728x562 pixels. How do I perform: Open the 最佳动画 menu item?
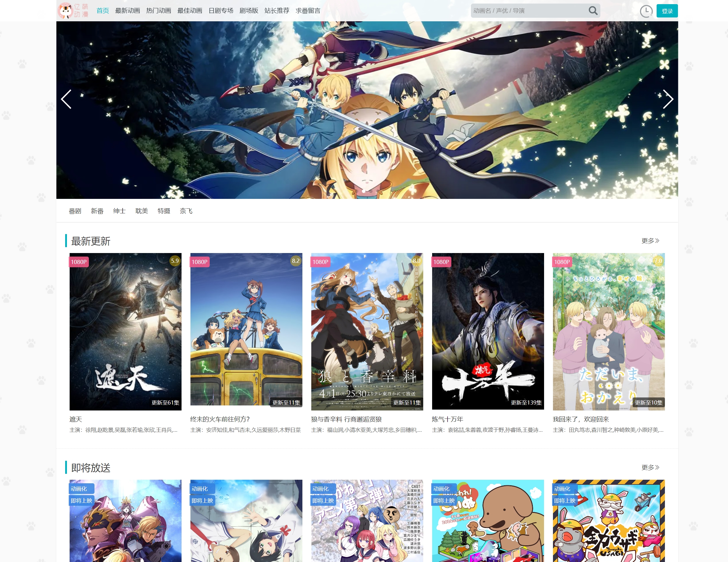(190, 11)
